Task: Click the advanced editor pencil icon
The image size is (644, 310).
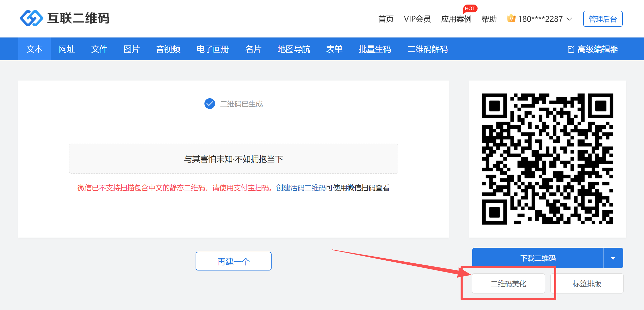Action: pos(571,49)
